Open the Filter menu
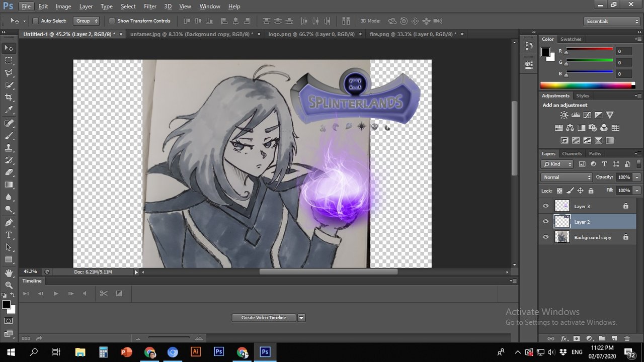The image size is (644, 362). [150, 7]
